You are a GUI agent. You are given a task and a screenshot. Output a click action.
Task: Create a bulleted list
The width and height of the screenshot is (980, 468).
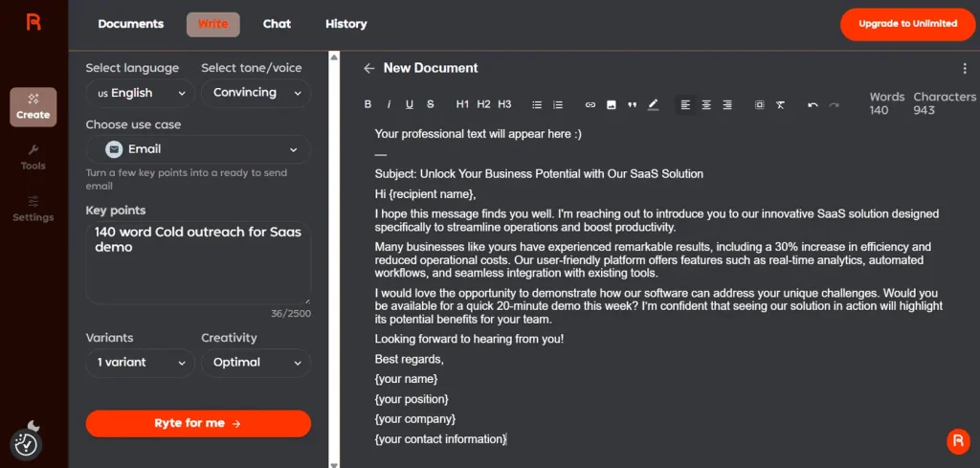pyautogui.click(x=537, y=104)
